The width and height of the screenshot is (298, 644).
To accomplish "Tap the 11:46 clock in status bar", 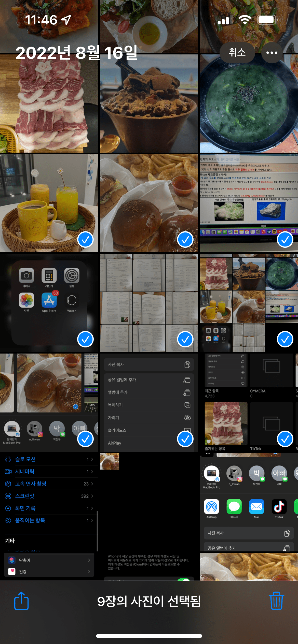I will point(41,20).
